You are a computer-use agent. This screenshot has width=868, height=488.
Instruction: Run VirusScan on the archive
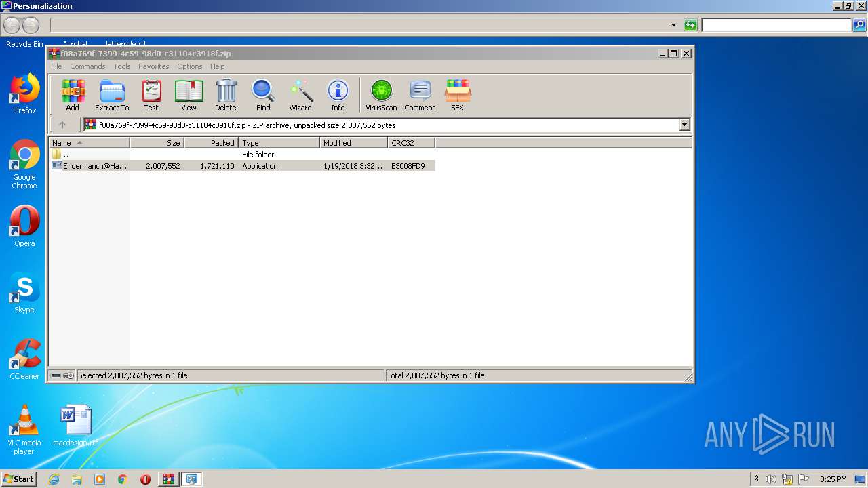pyautogui.click(x=381, y=96)
